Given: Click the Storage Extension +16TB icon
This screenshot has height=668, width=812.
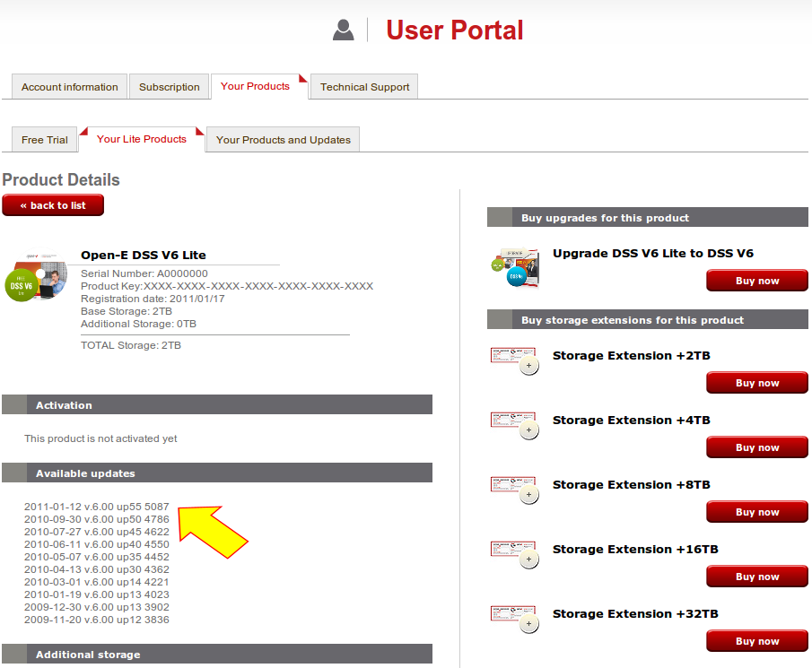Looking at the screenshot, I should [515, 555].
